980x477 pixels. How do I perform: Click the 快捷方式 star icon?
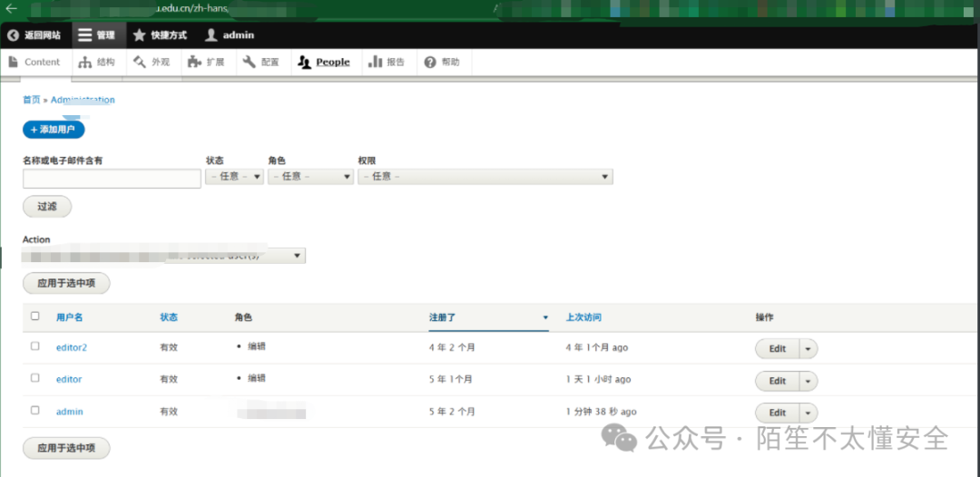[x=140, y=35]
